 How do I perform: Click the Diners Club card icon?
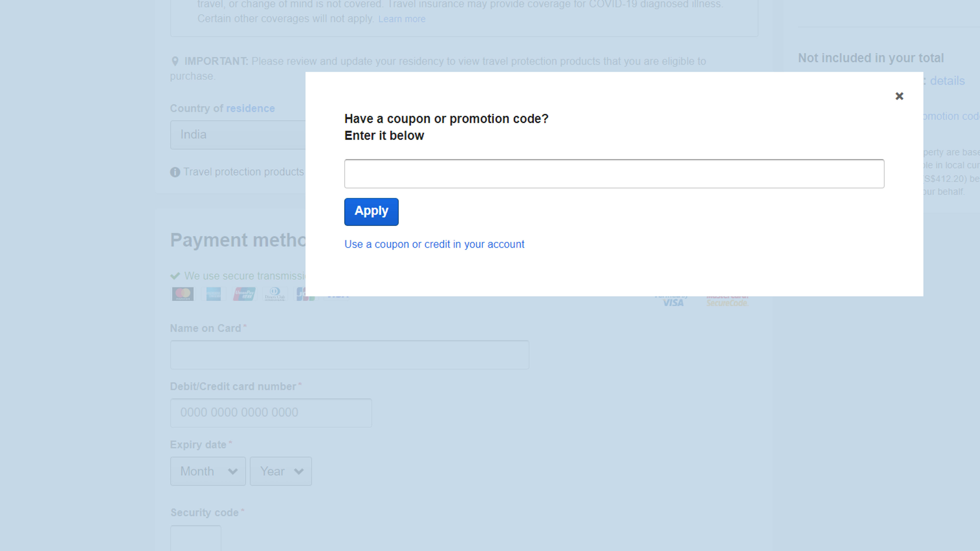click(275, 294)
